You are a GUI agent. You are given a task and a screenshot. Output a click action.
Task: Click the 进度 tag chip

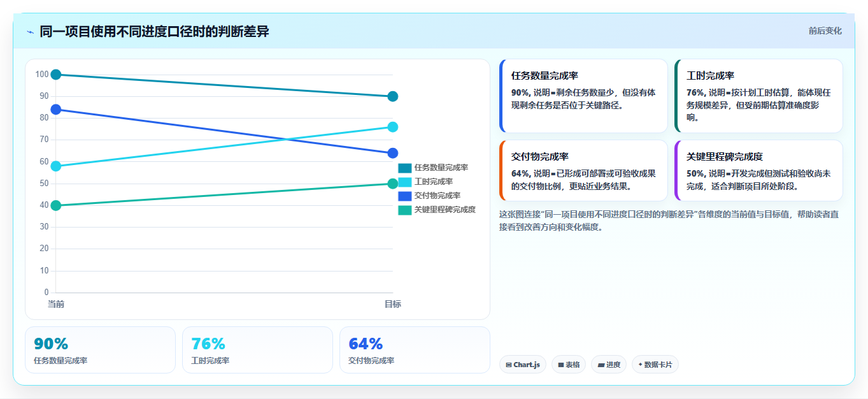(609, 365)
